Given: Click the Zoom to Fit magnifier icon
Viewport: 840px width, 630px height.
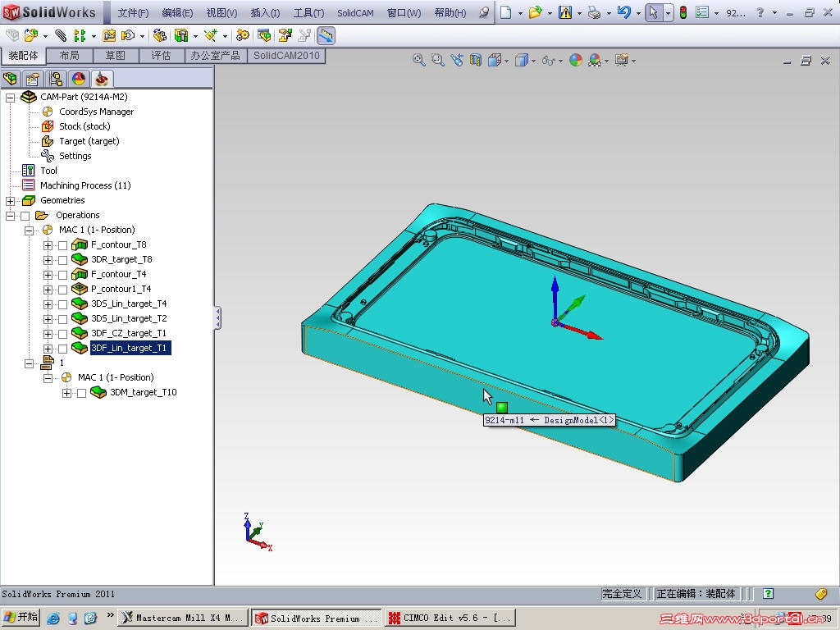Looking at the screenshot, I should tap(418, 60).
